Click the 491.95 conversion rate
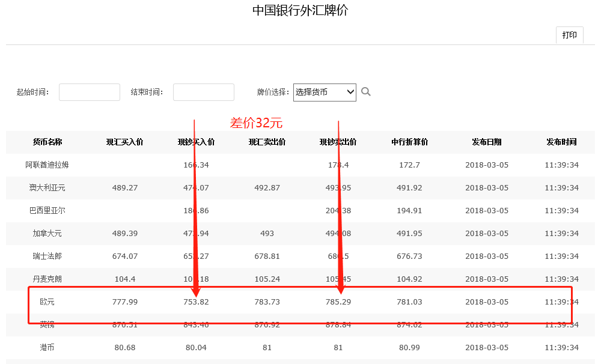Screen dimensions: 610x364 (x=409, y=233)
